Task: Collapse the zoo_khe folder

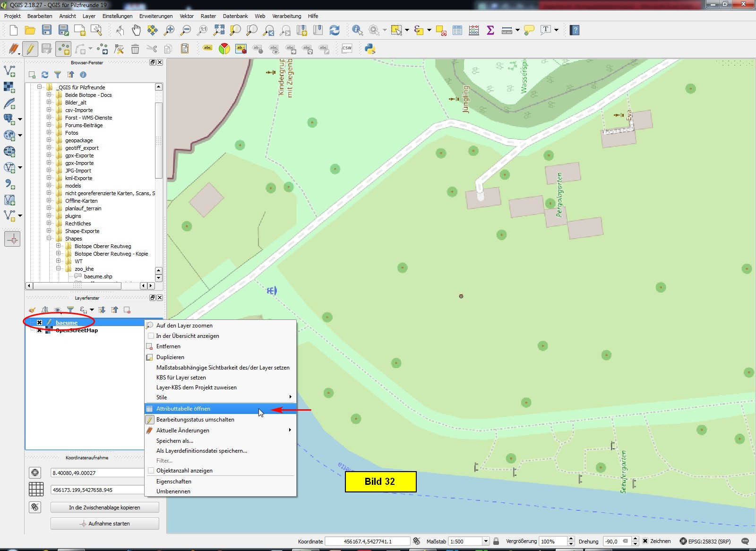Action: [59, 269]
